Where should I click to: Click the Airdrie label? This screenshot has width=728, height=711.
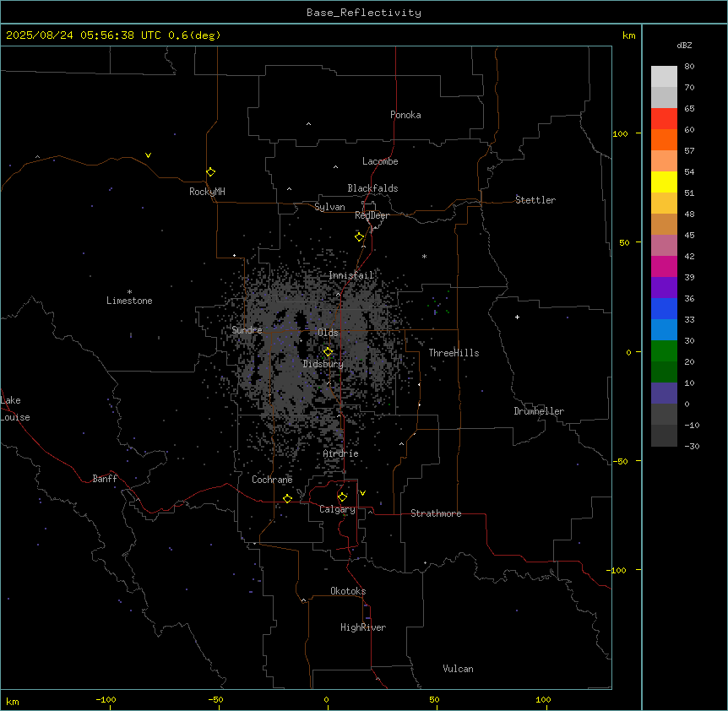[341, 453]
